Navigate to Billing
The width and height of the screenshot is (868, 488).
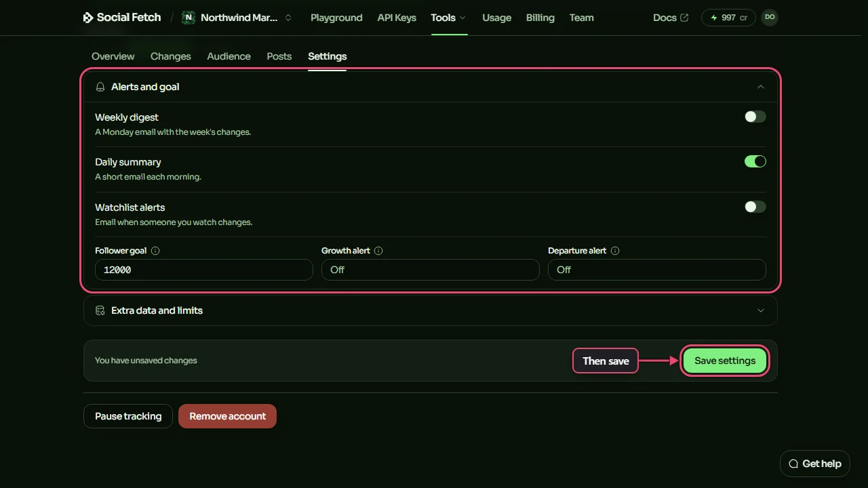point(540,18)
